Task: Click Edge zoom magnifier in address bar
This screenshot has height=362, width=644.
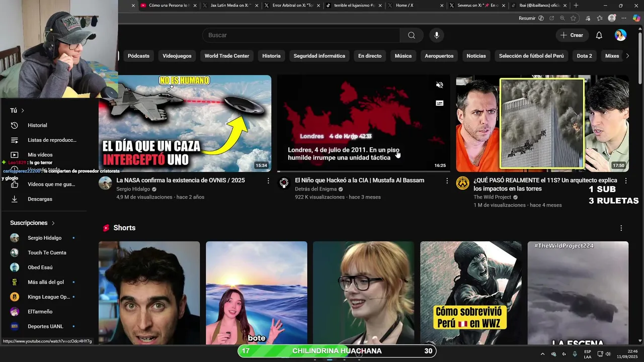Action: coord(562,18)
